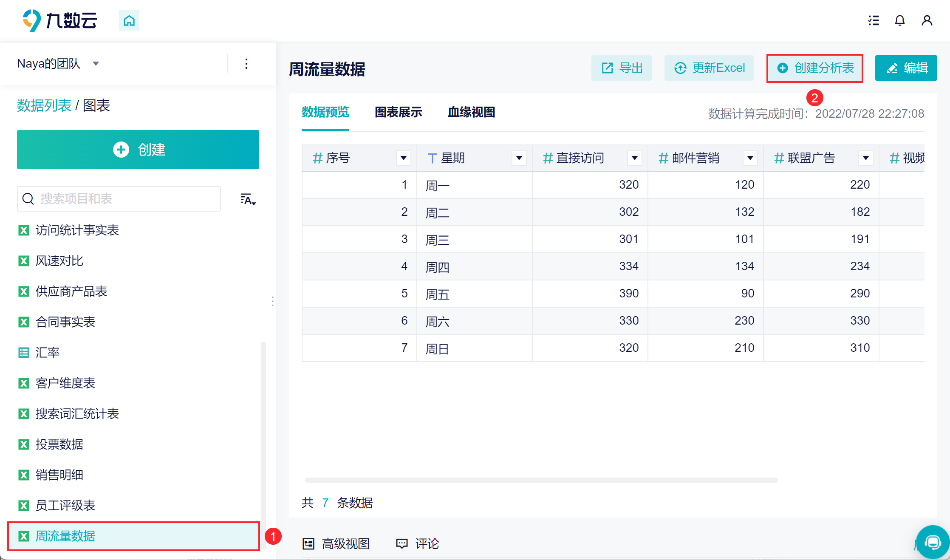
Task: Open the three-dot team menu
Action: [246, 64]
